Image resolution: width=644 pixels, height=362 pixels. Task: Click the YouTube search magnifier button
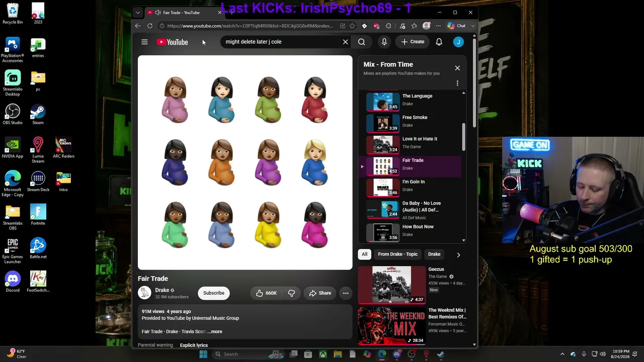point(361,42)
